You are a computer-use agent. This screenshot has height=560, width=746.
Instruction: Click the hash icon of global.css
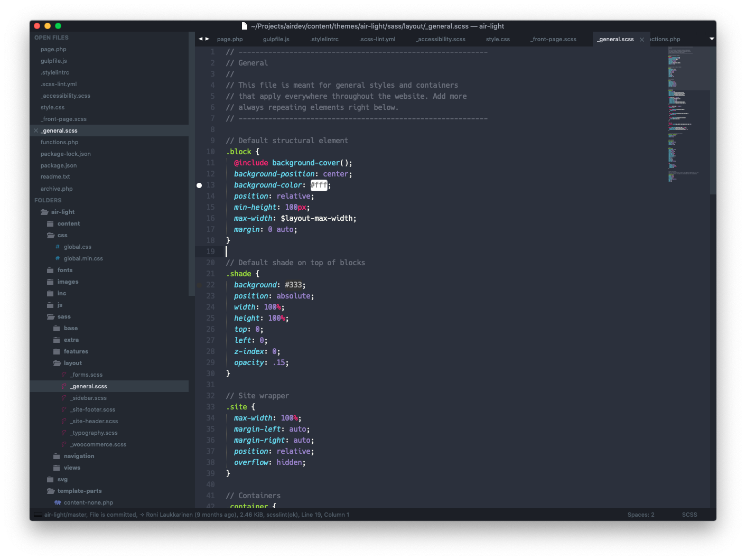tap(58, 247)
